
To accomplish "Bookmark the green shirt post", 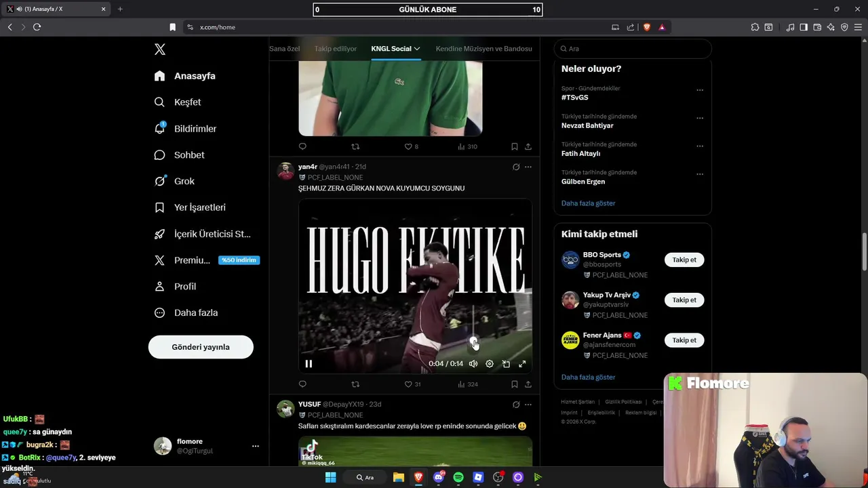I will pos(515,146).
